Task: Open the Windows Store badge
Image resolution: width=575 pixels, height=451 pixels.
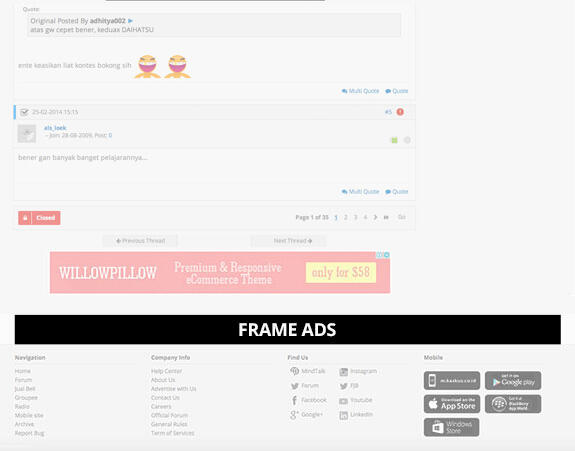Action: click(451, 427)
